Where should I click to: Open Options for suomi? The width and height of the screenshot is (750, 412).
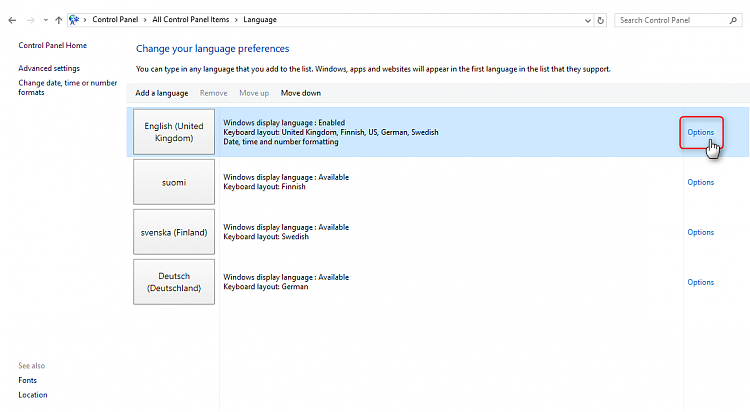point(701,182)
